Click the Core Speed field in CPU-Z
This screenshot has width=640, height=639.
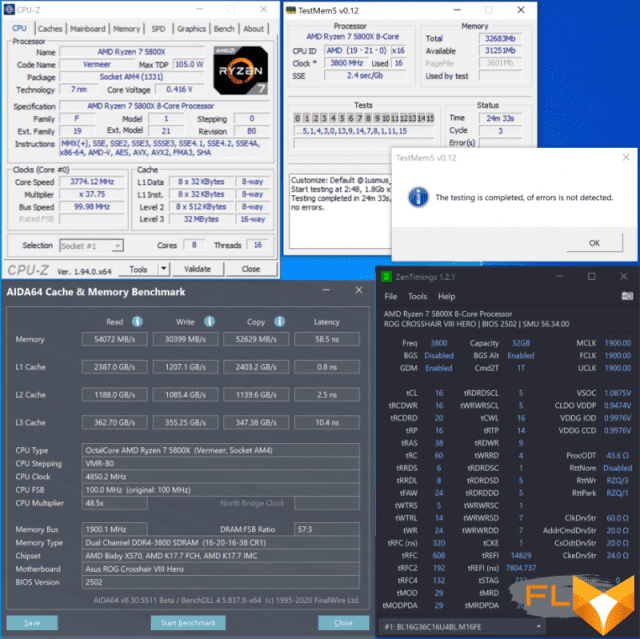92,182
